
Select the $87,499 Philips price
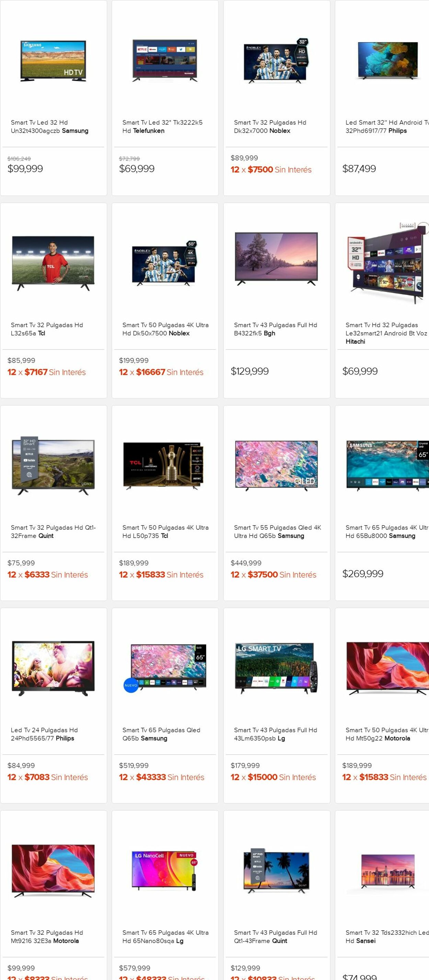(359, 168)
